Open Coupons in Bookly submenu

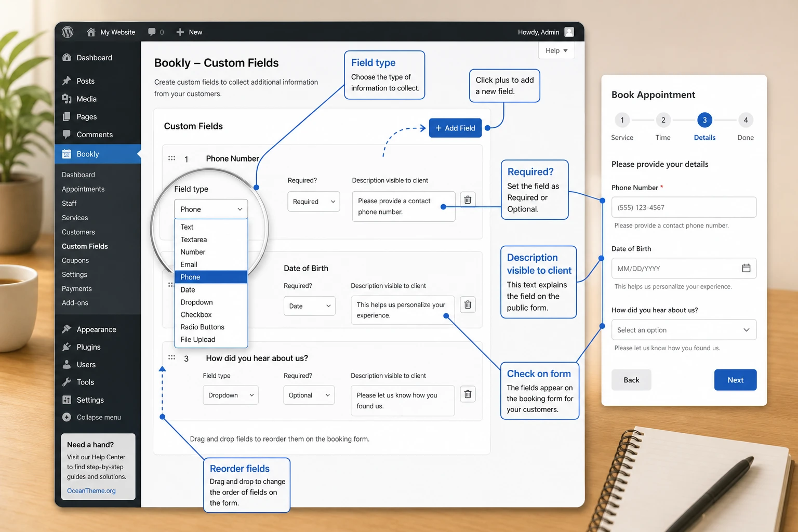[x=75, y=260]
